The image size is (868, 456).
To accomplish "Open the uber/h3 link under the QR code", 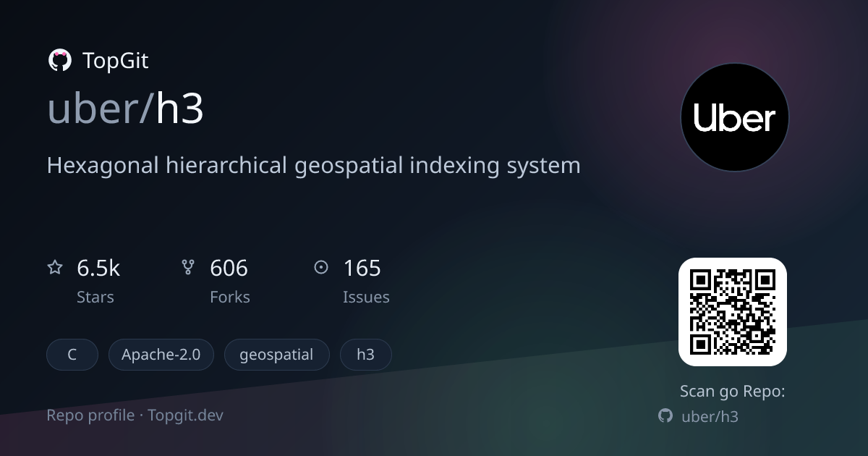I will [710, 417].
